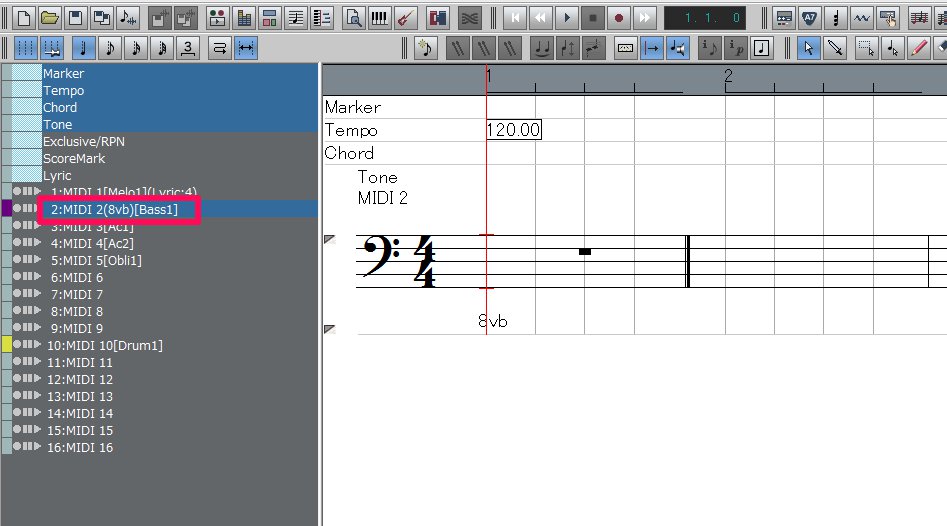This screenshot has width=947, height=526.
Task: Toggle the dotted eighth note button
Action: [x=109, y=48]
